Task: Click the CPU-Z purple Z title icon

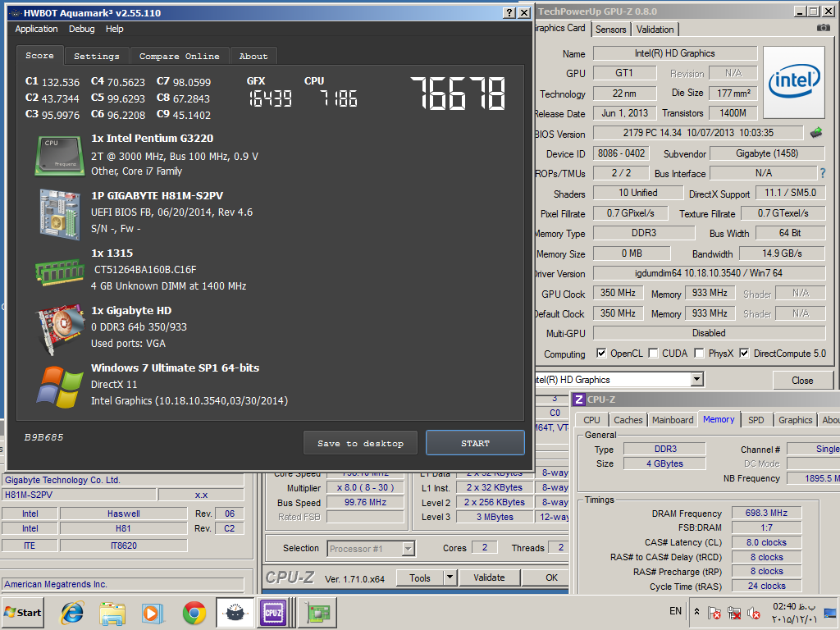Action: 578,399
